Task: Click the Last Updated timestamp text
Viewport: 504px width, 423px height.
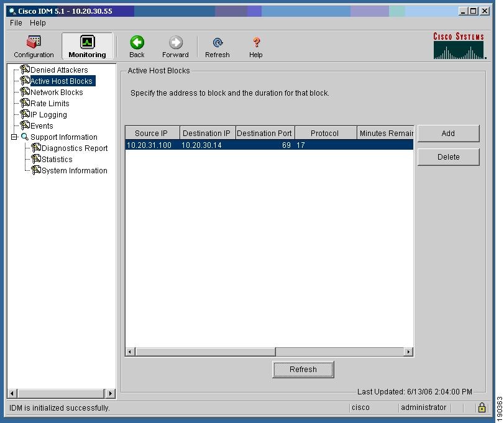Action: click(x=415, y=391)
